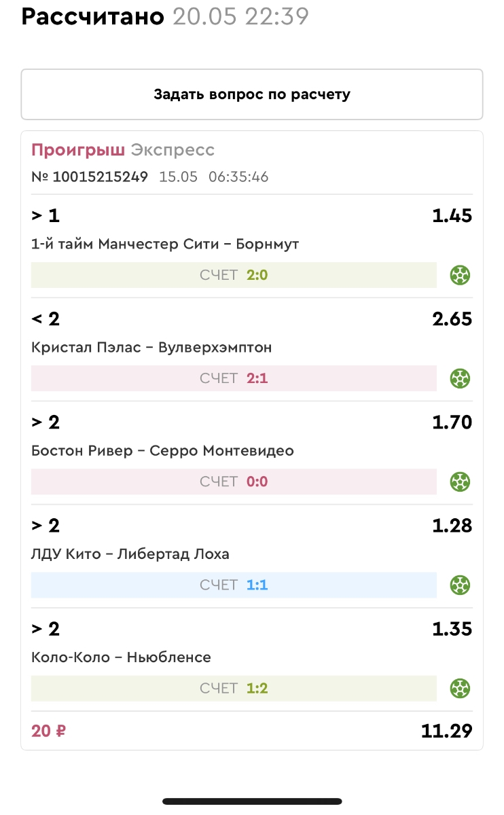Tap the 20 ₽ stake amount
This screenshot has width=504, height=815.
click(49, 731)
